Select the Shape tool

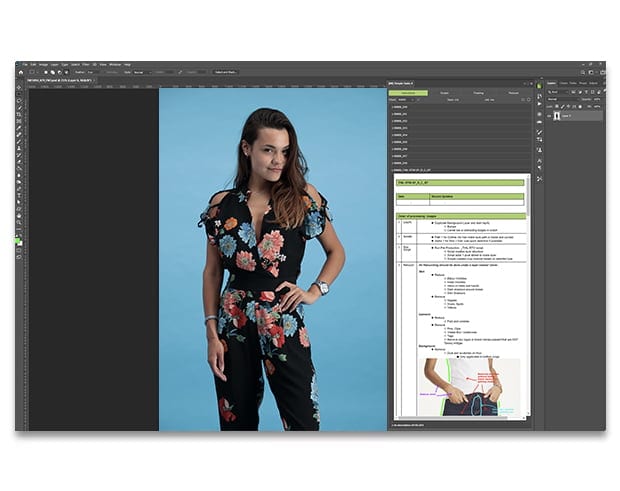(19, 209)
